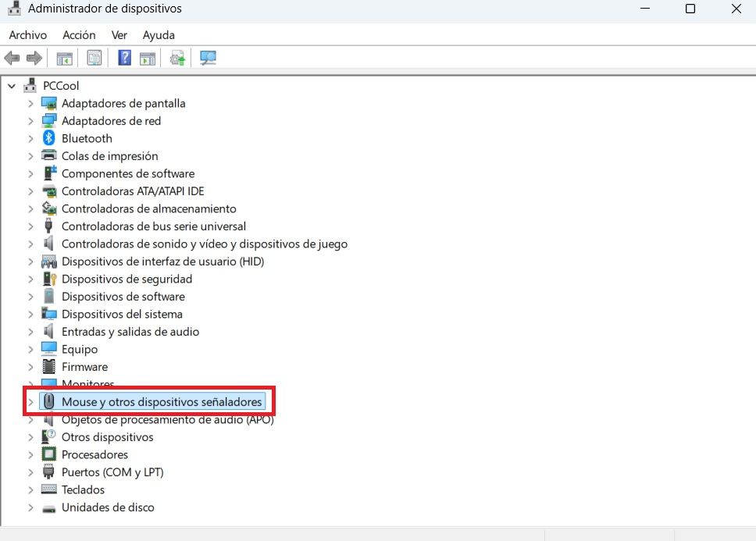Expand the Teclados chevron
The width and height of the screenshot is (756, 541).
coord(30,490)
